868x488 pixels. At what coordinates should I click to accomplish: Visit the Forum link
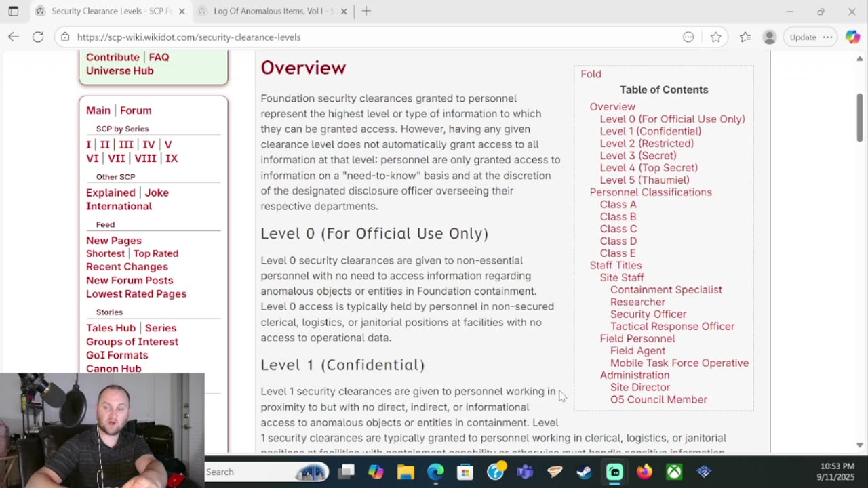pyautogui.click(x=136, y=110)
